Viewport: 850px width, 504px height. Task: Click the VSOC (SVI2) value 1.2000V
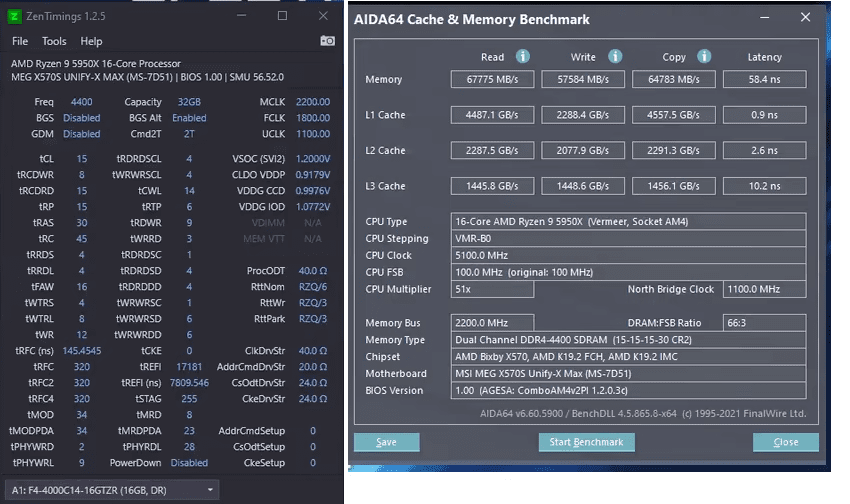click(x=313, y=159)
